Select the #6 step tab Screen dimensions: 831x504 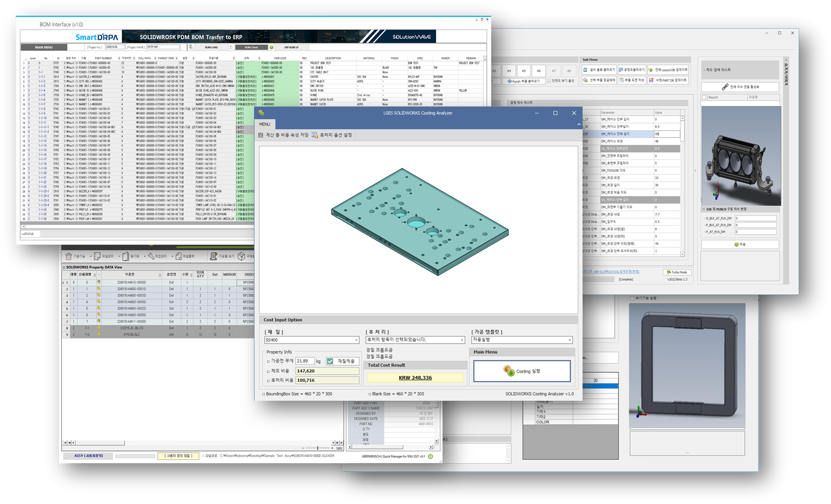(x=539, y=71)
